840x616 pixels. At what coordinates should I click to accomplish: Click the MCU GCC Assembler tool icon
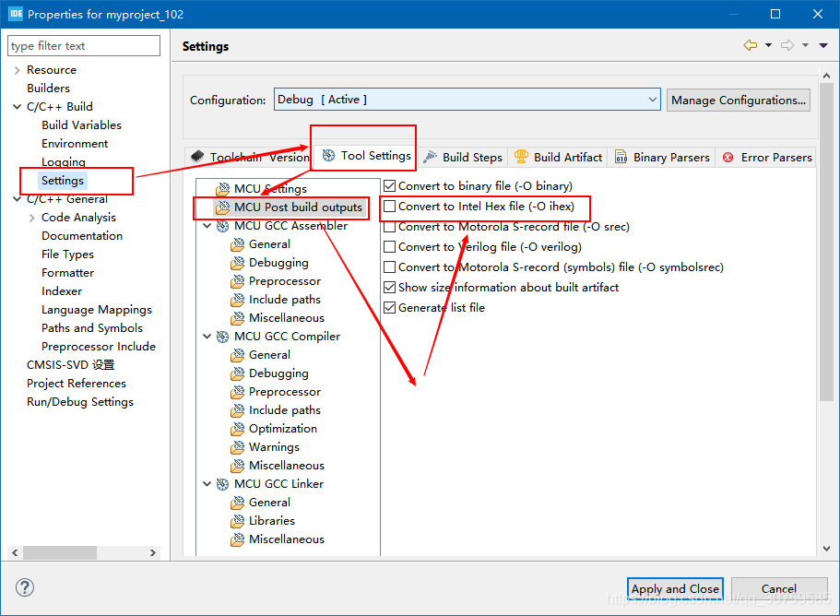coord(222,226)
